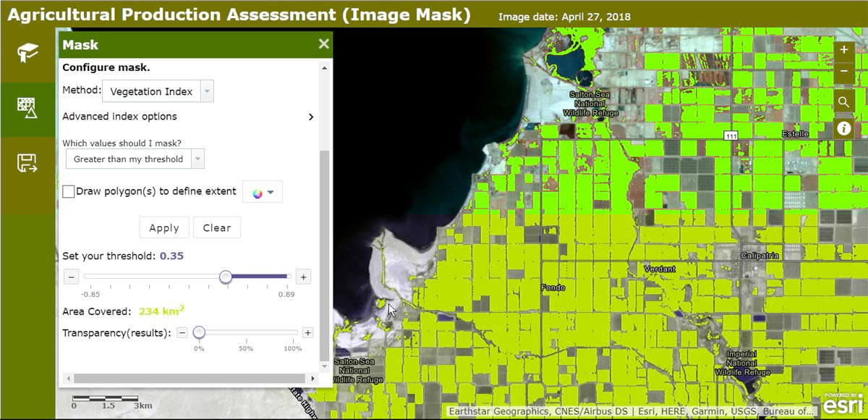868x420 pixels.
Task: Click the threshold value 0.35
Action: tap(171, 256)
